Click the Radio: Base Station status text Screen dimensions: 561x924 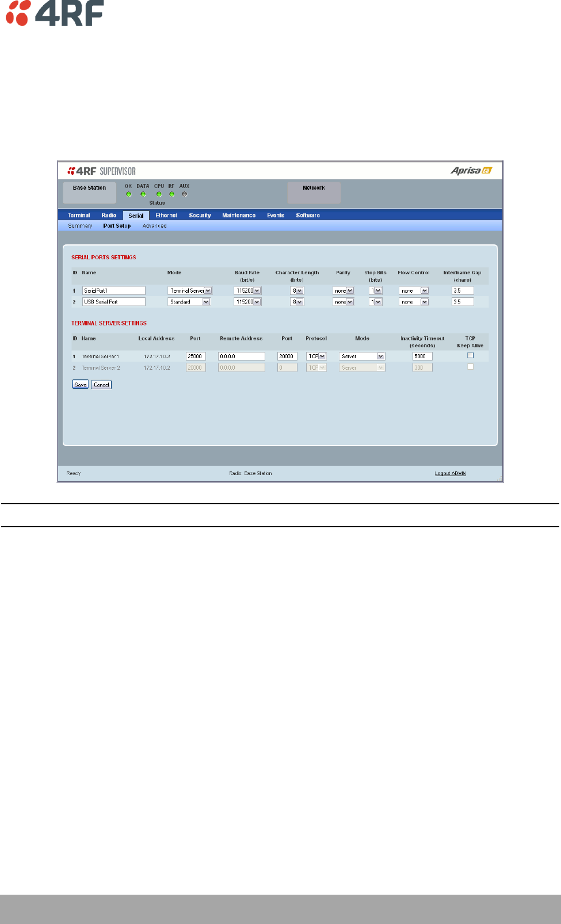(x=250, y=473)
